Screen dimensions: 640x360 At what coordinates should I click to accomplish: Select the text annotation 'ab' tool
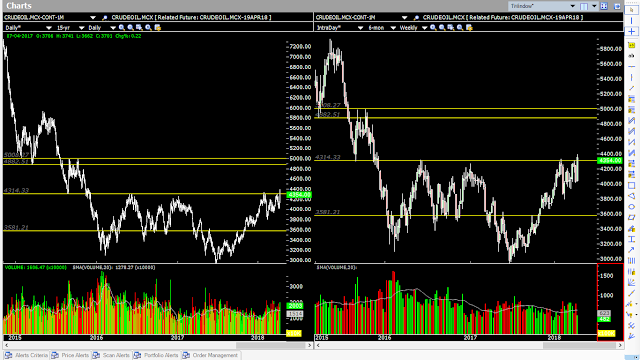(x=631, y=56)
